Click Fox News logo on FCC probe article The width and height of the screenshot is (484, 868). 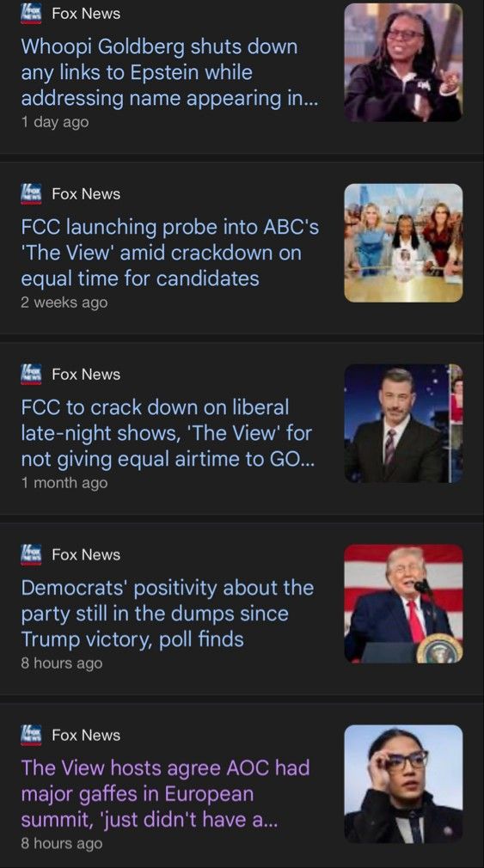[x=31, y=193]
